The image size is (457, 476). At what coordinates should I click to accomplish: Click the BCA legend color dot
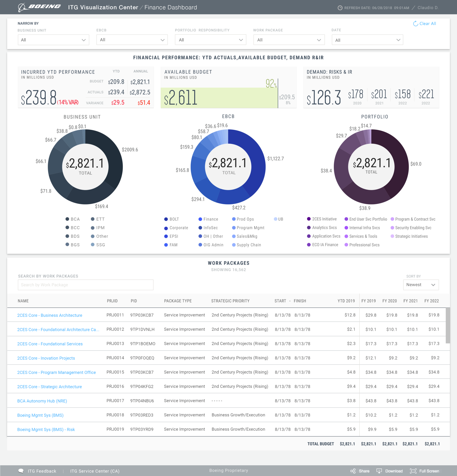click(67, 219)
